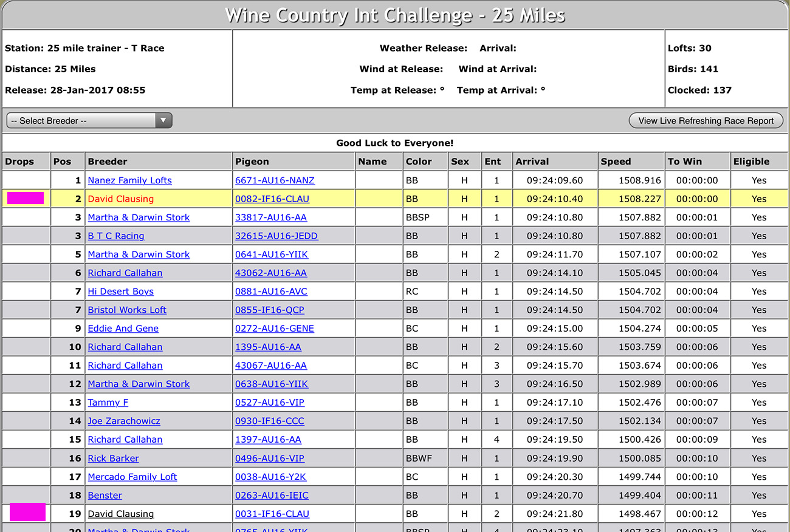The height and width of the screenshot is (532, 790).
Task: Open pigeon 0082-IF16-CLAU link
Action: (x=272, y=199)
